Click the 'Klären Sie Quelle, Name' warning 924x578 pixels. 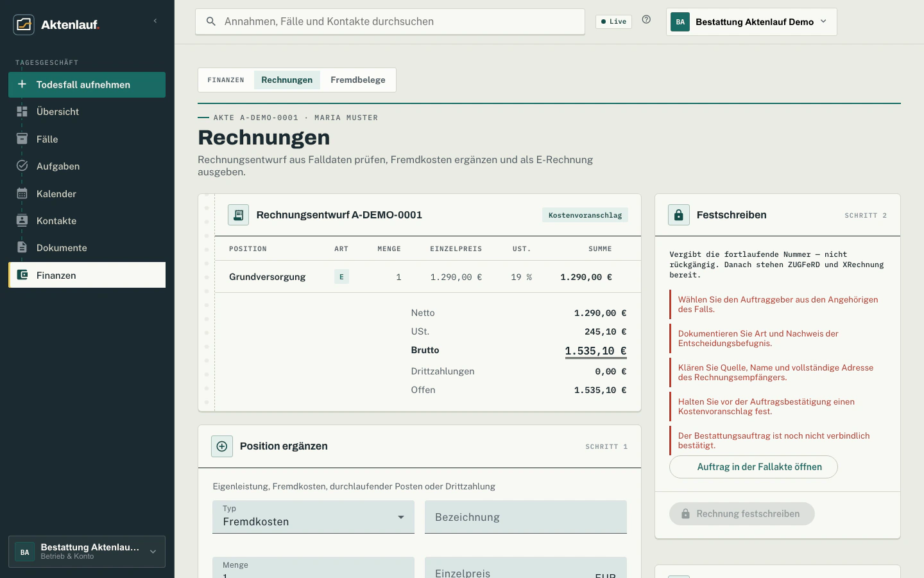[x=778, y=372]
